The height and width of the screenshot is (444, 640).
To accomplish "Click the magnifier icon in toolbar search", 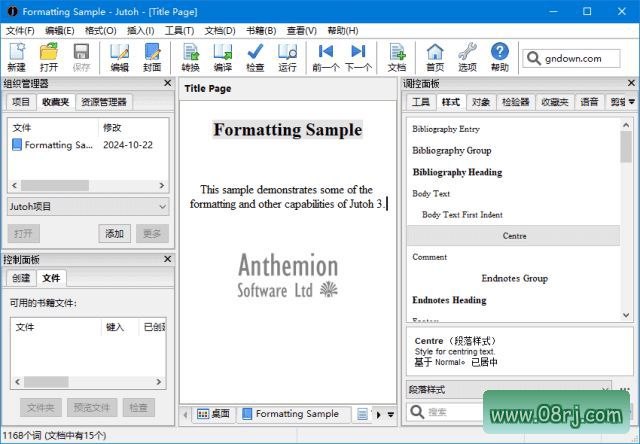I will [x=533, y=58].
